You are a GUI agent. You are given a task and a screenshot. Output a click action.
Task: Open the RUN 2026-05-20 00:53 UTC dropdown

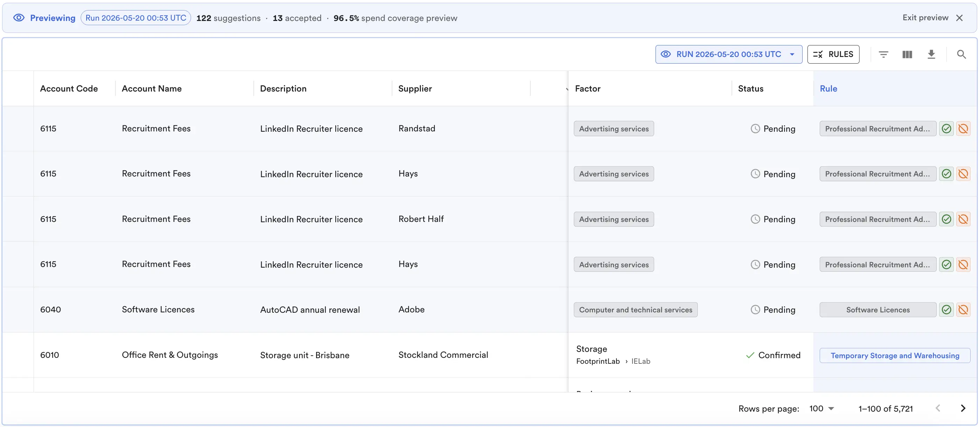point(729,55)
